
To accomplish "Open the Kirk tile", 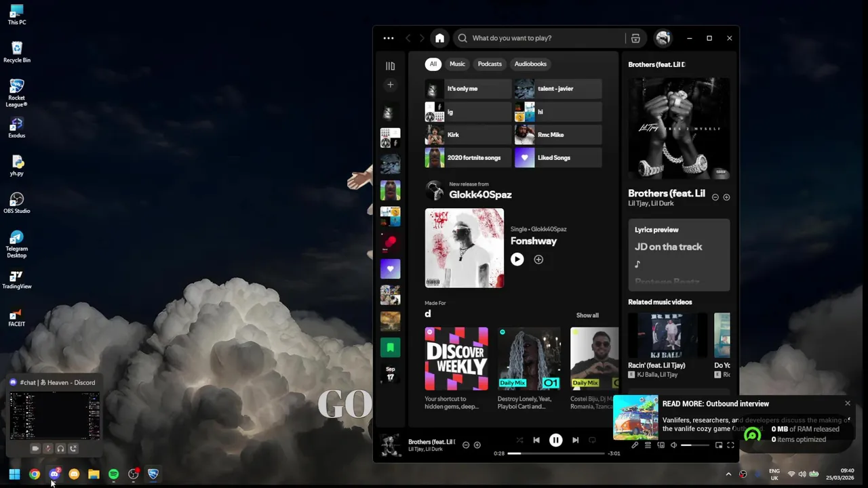I will (468, 135).
